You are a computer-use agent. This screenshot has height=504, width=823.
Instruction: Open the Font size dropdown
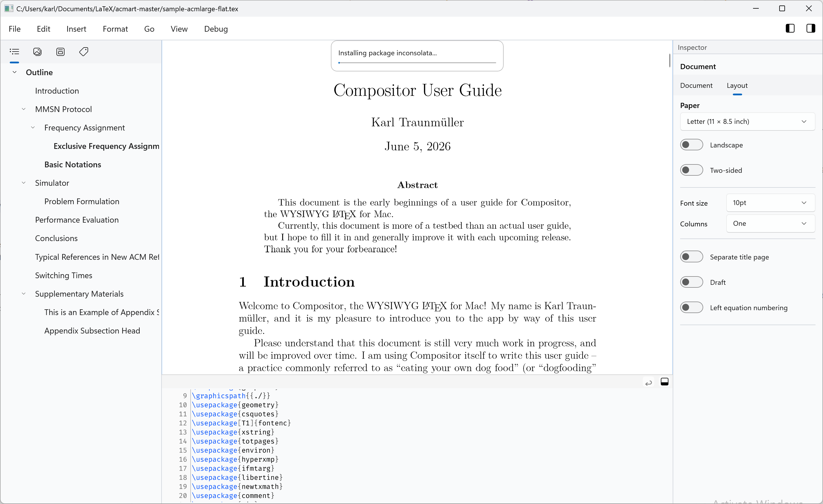tap(771, 203)
